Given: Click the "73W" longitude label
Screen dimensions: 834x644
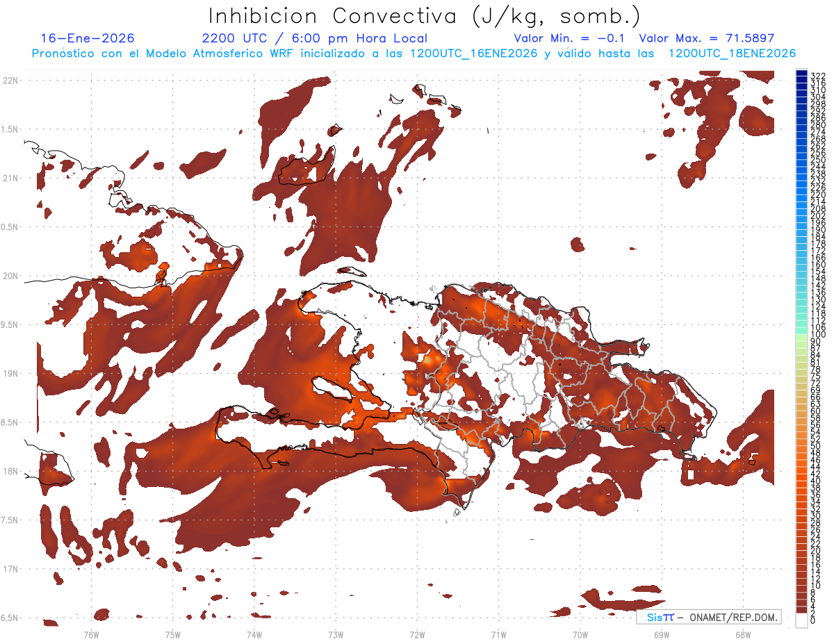Looking at the screenshot, I should (336, 635).
